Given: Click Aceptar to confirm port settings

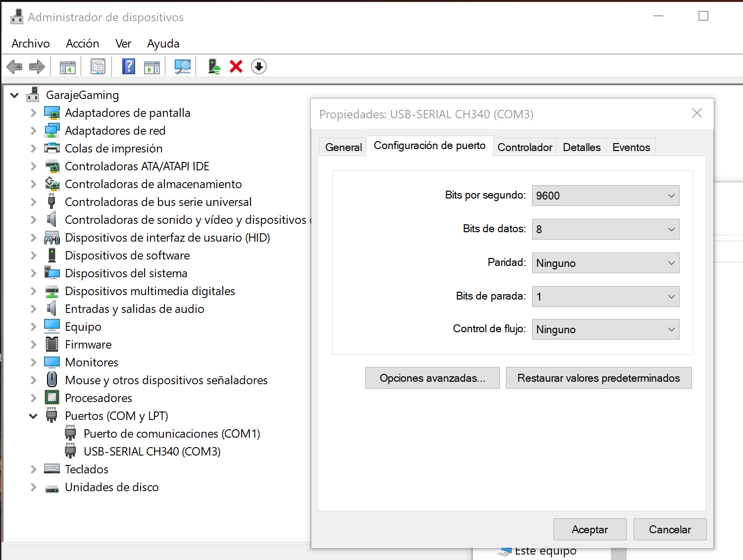Looking at the screenshot, I should click(x=589, y=530).
